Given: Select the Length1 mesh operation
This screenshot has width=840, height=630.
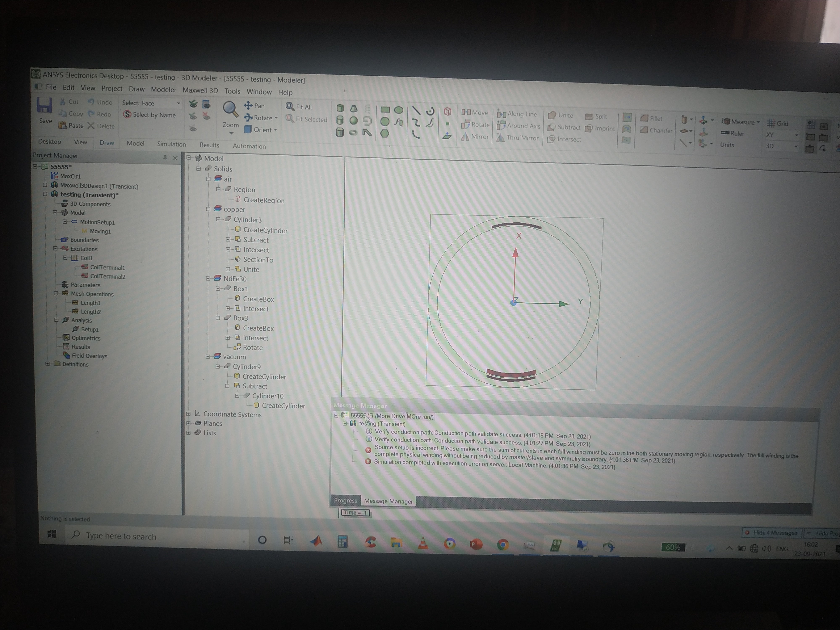Looking at the screenshot, I should tap(90, 303).
